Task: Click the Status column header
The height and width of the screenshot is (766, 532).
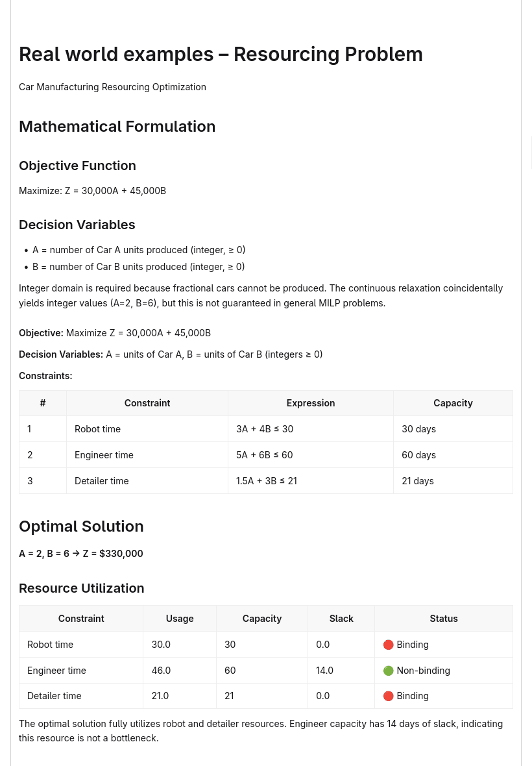Action: 444,619
